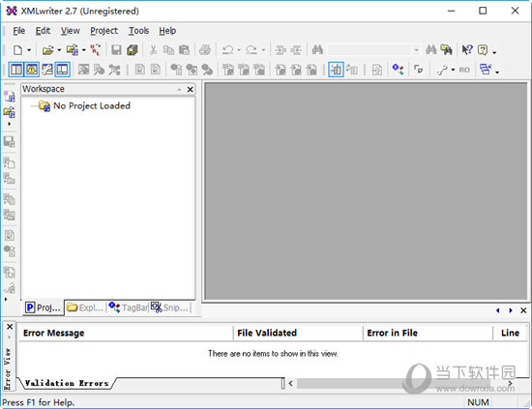The width and height of the screenshot is (532, 409).
Task: Click the Copy icon in toolbar
Action: 168,50
